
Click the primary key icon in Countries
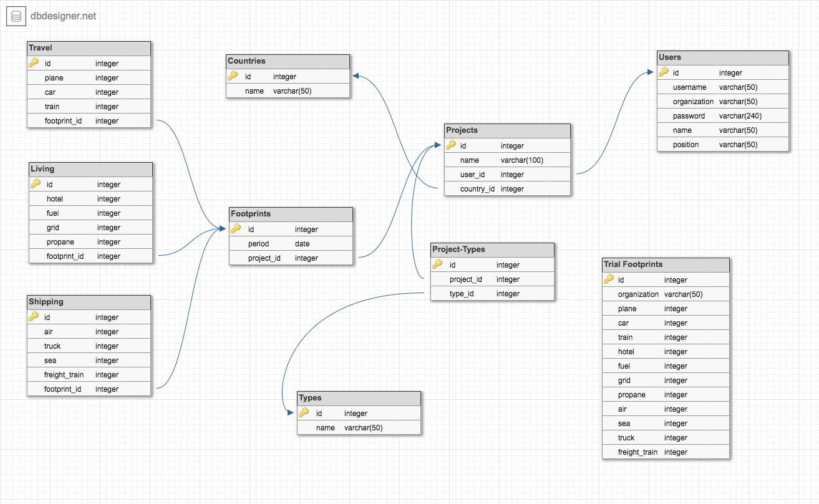(233, 76)
